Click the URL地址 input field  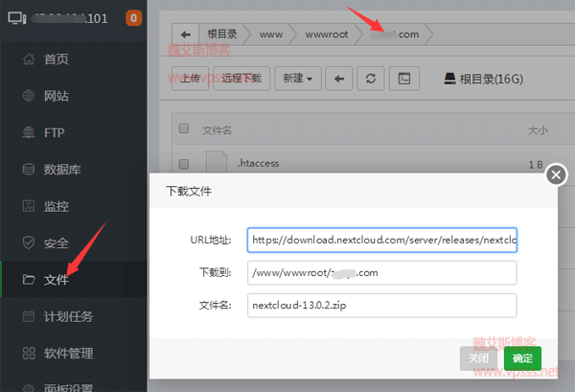tap(381, 239)
